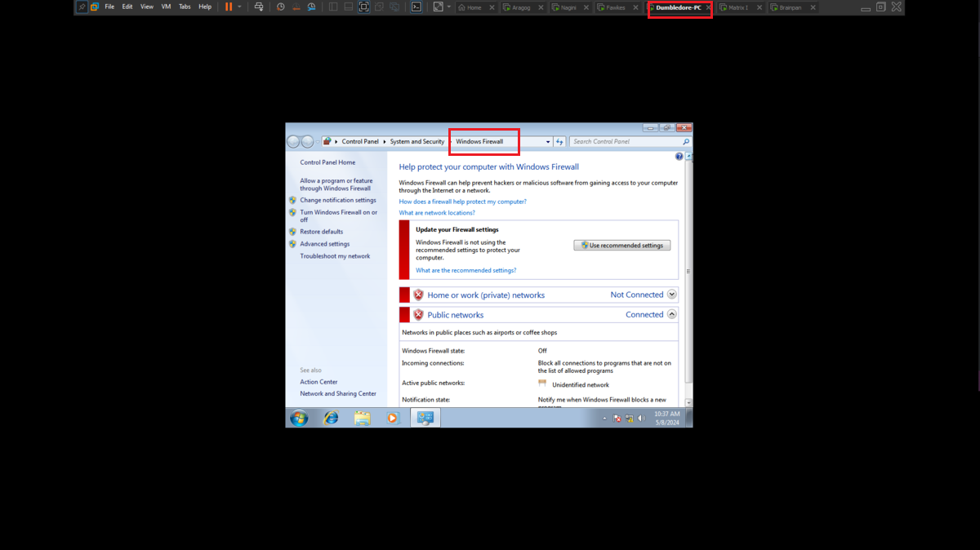Open How does a firewall help link

tap(462, 202)
